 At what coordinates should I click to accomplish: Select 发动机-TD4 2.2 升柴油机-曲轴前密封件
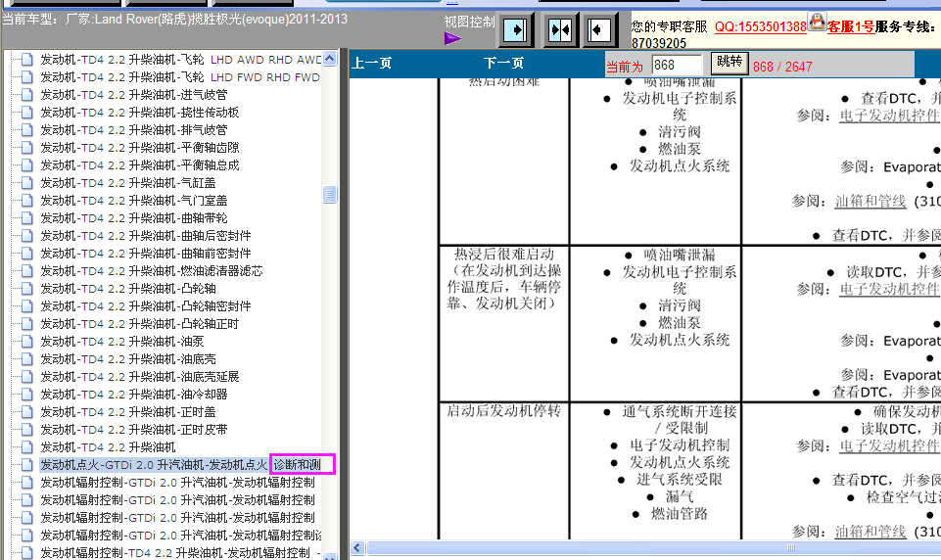click(146, 254)
